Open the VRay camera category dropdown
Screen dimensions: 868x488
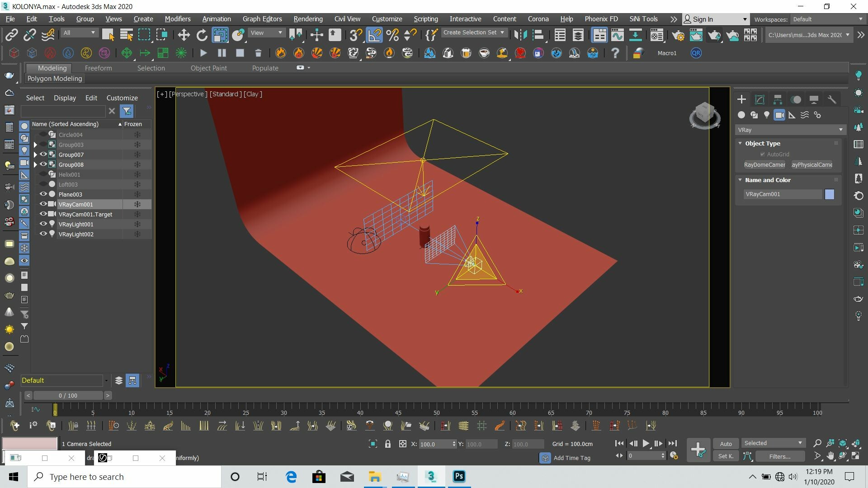(790, 130)
